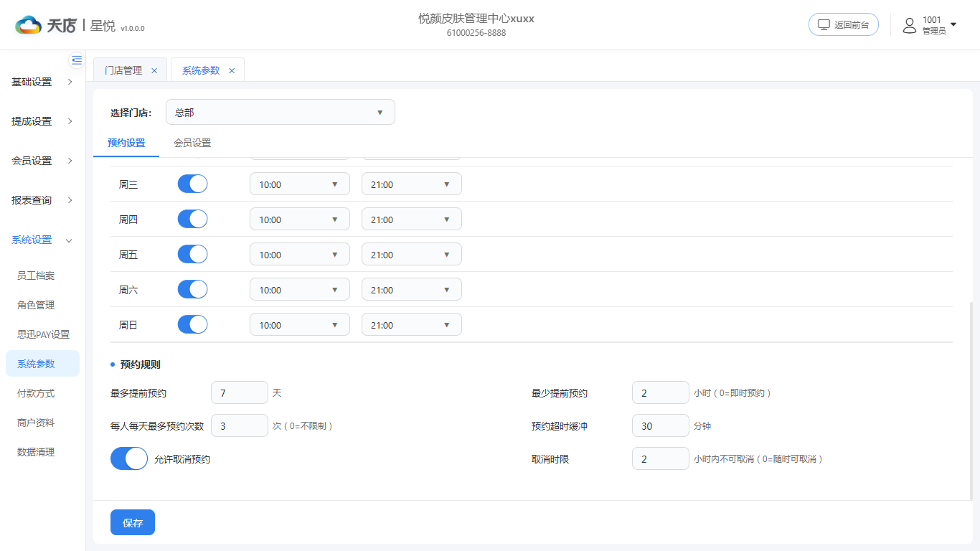Click the 返回前台 button
The width and height of the screenshot is (980, 551).
coord(844,24)
